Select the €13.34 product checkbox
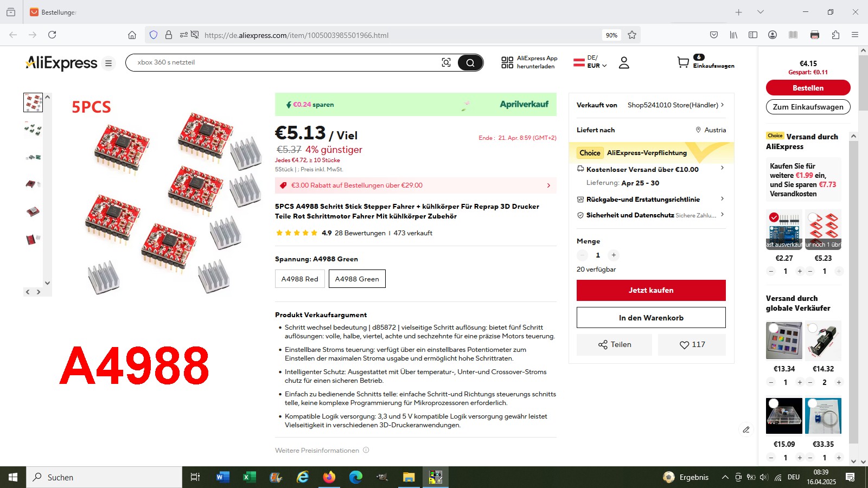868x488 pixels. pyautogui.click(x=774, y=328)
